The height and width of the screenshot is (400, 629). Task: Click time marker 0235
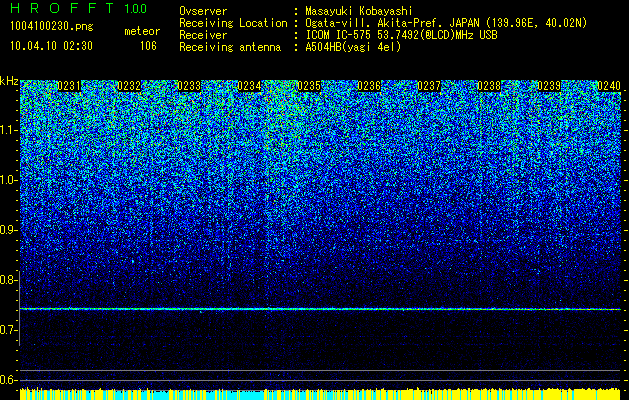309,86
